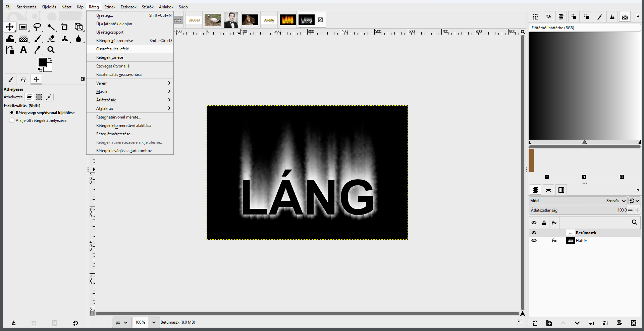Hide the Háttér layer eye icon
Viewport: 644px width, 331px height.
point(534,240)
